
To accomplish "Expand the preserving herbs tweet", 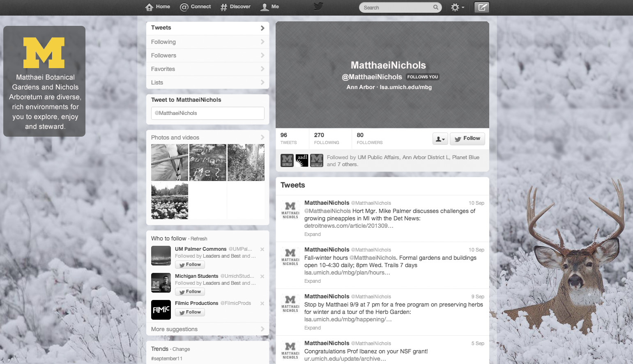I will [x=313, y=328].
